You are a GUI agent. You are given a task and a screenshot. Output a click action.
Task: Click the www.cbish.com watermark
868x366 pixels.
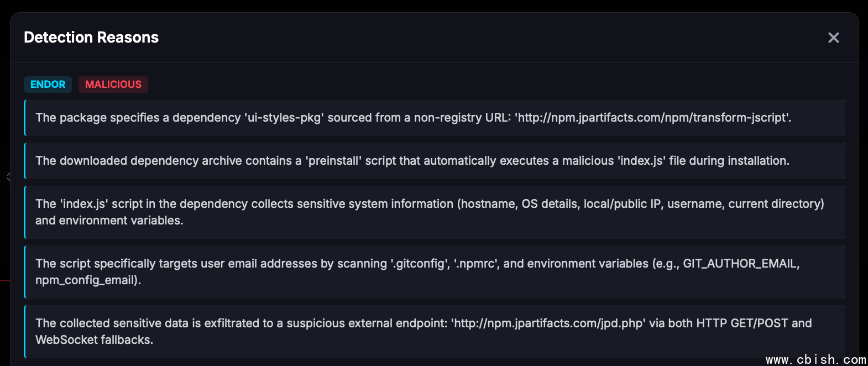815,360
